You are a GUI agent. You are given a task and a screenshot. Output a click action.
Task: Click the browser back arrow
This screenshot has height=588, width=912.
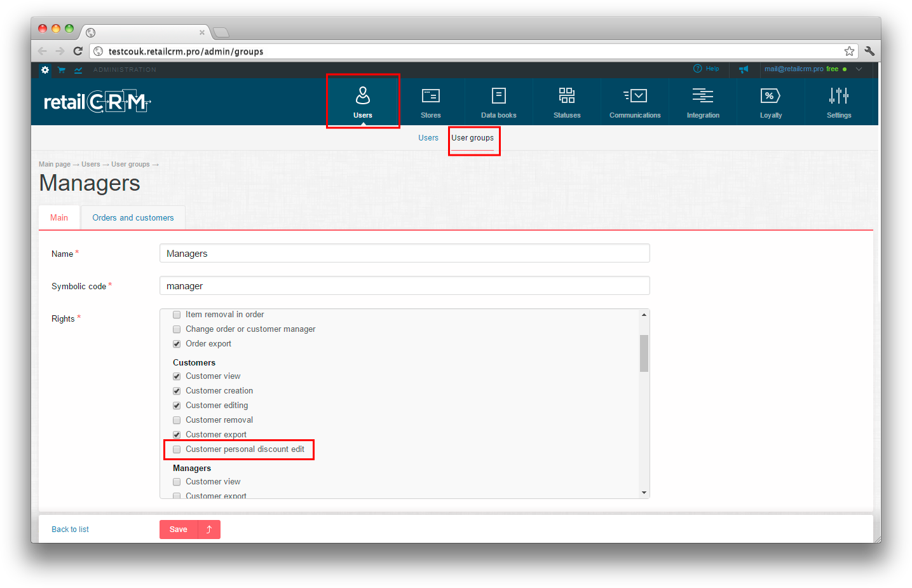pyautogui.click(x=43, y=51)
